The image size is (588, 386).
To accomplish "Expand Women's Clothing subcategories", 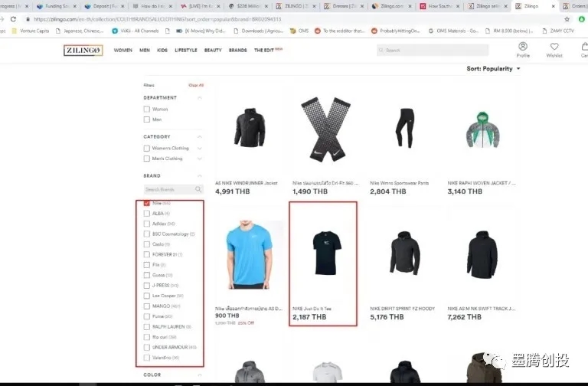I will (x=200, y=148).
